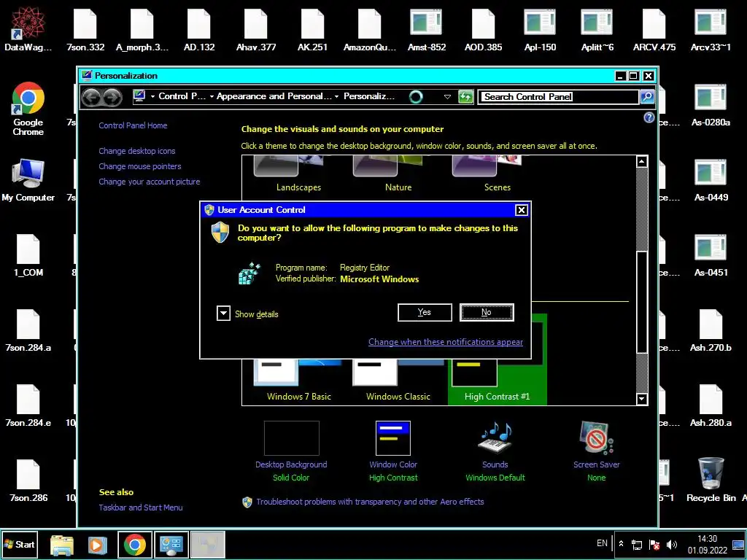Click Yes in User Account Control dialog
747x560 pixels.
point(425,312)
